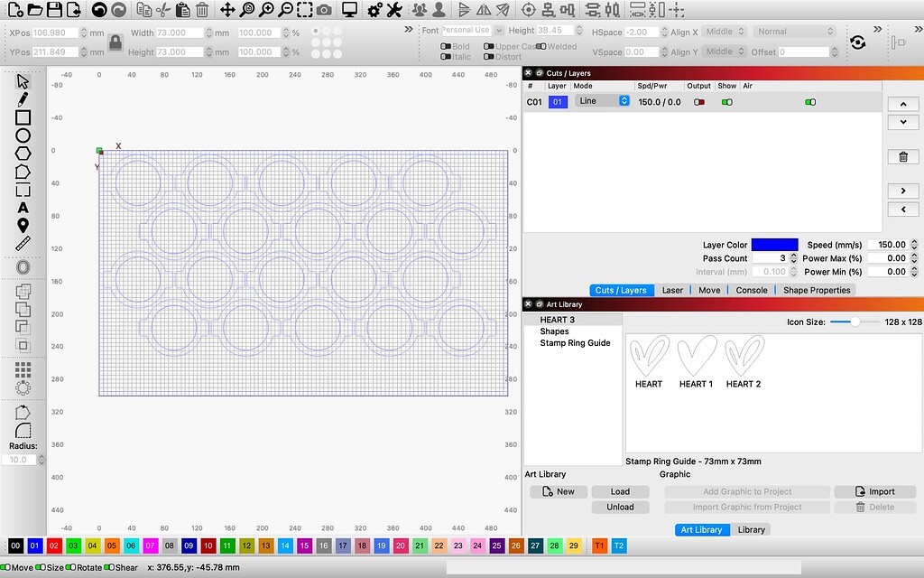Open the Laser tab
The image size is (924, 578).
tap(675, 290)
